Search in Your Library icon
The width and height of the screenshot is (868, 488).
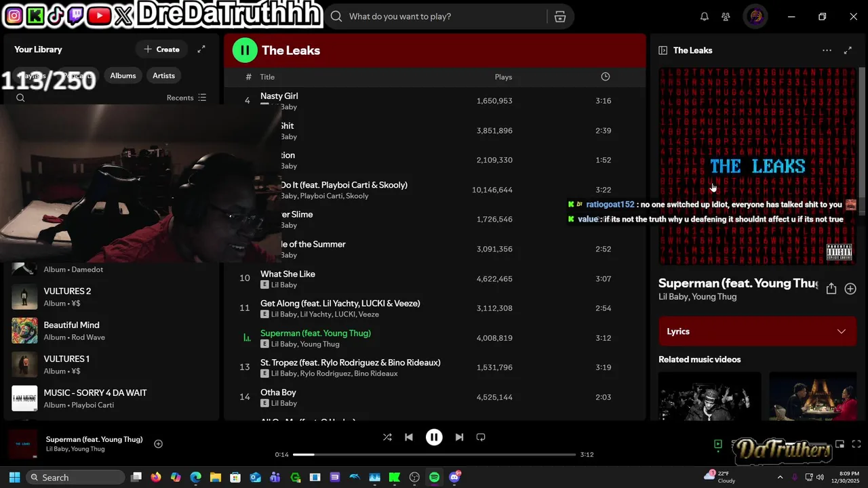coord(20,98)
